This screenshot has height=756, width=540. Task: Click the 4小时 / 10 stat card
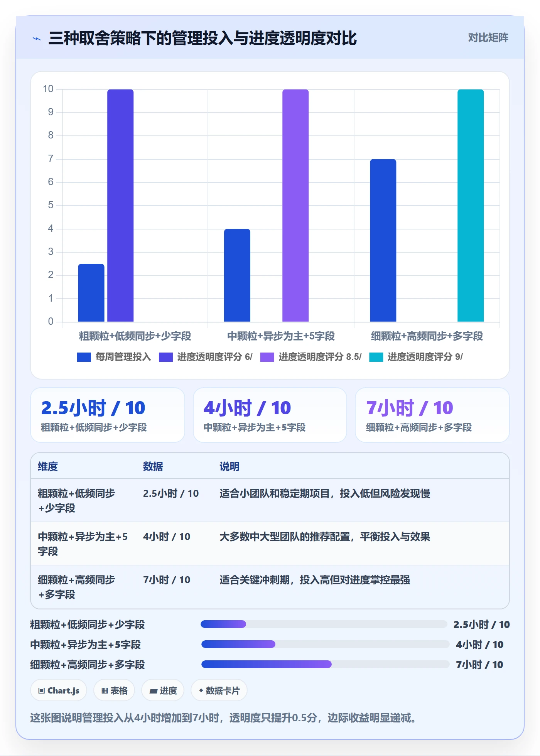click(x=270, y=415)
